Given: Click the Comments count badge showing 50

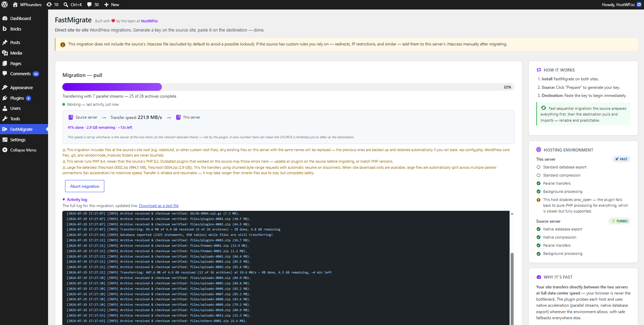Looking at the screenshot, I should 36,74.
